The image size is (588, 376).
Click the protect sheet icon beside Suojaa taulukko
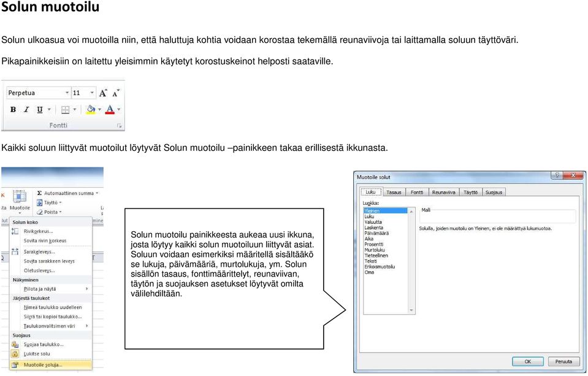(15, 345)
